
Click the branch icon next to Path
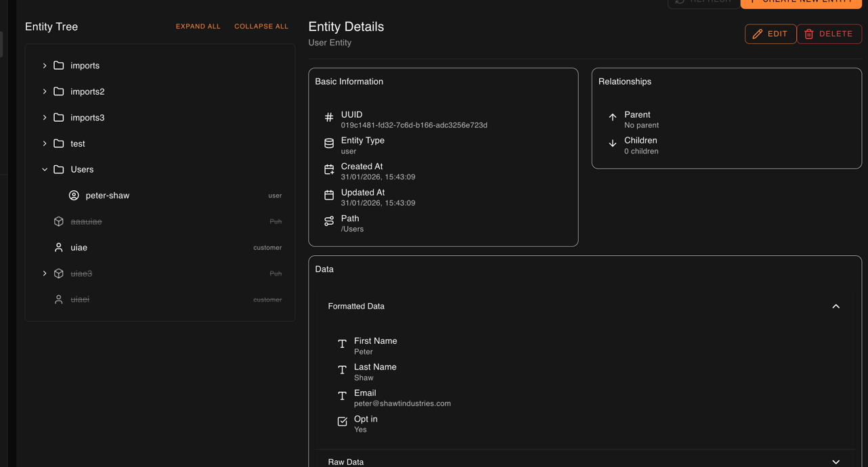pos(329,221)
